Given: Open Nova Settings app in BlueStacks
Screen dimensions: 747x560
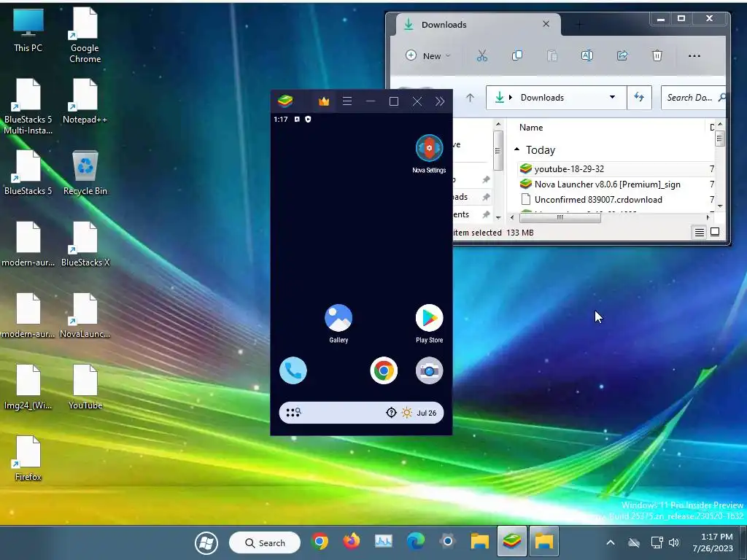Looking at the screenshot, I should tap(429, 153).
